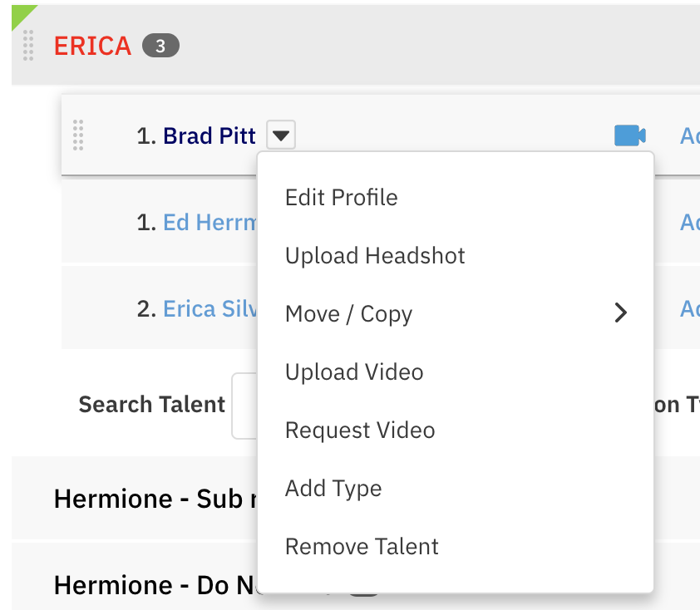700x610 pixels.
Task: Select Remove Talent from the menu
Action: [362, 547]
